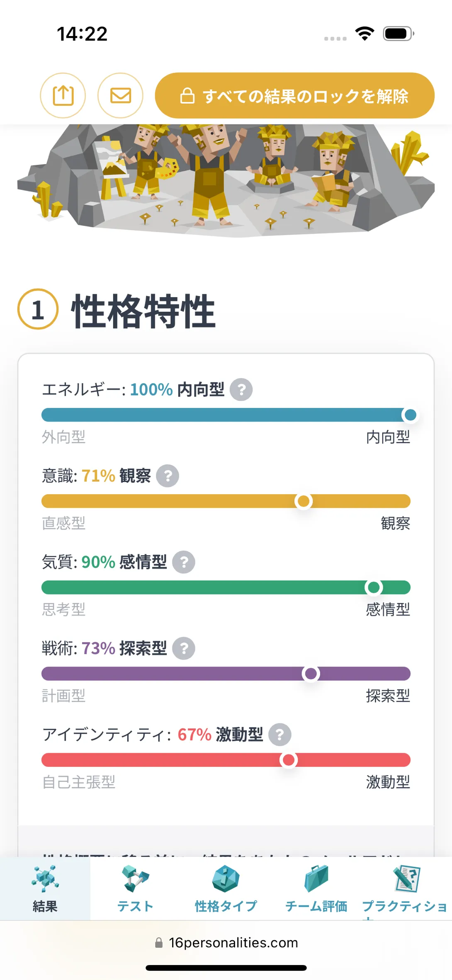
Task: Click the red アイデンティティ slider handle
Action: [x=289, y=760]
